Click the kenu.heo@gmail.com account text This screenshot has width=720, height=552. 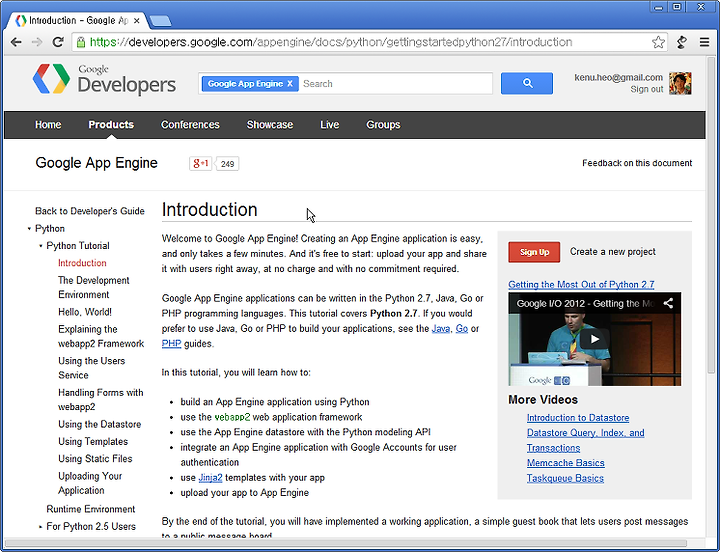[619, 78]
